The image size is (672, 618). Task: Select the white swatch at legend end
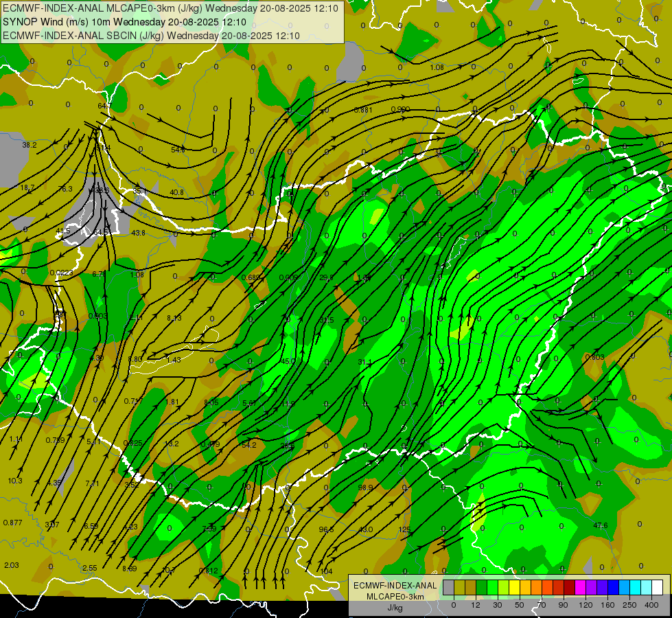[658, 587]
